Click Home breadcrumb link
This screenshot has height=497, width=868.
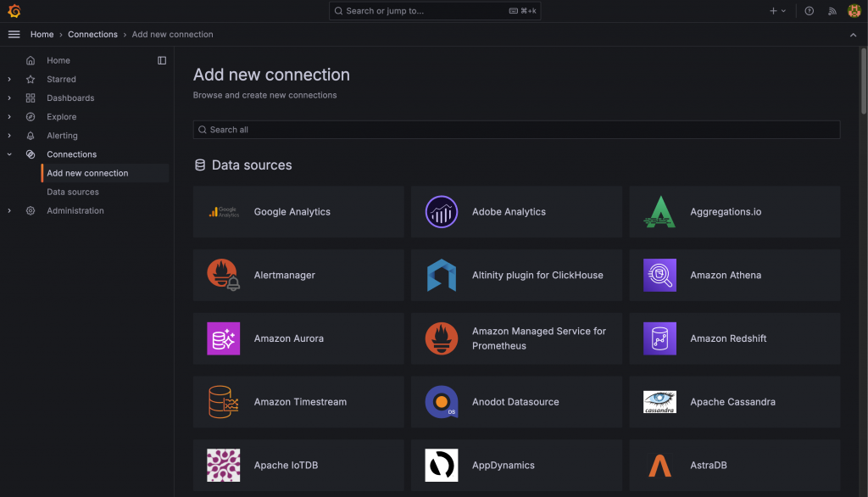[42, 35]
